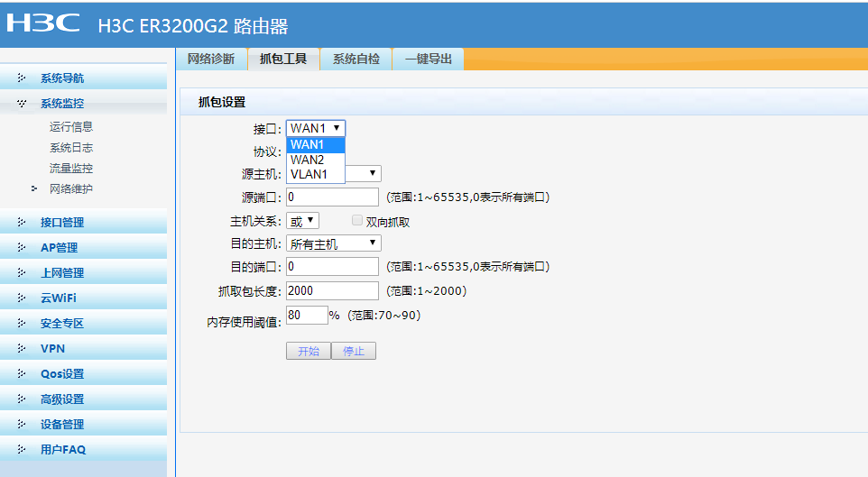Viewport: 868px width, 477px height.
Task: Switch to 一键导出 tab
Action: point(429,59)
